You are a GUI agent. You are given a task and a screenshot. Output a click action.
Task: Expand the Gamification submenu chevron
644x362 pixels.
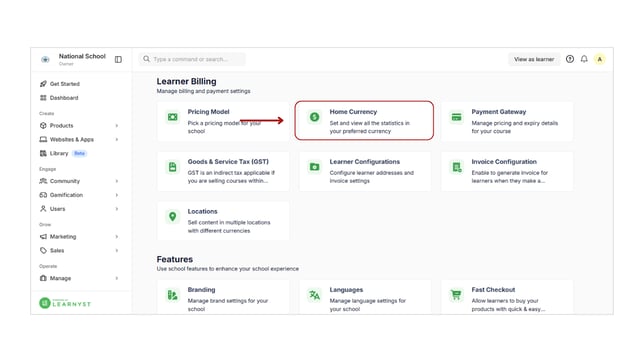[117, 195]
